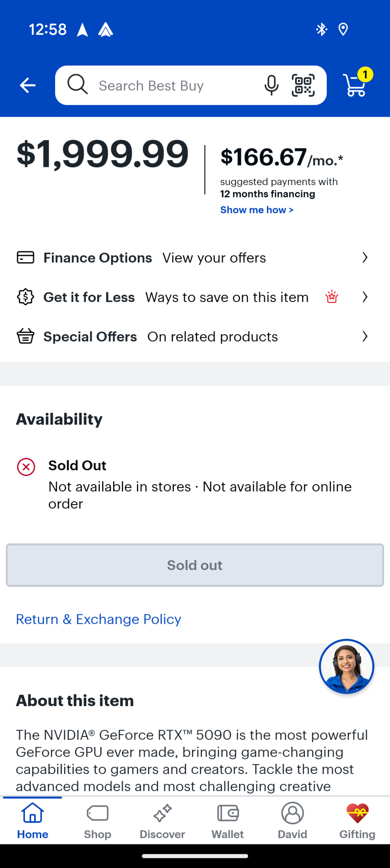Open Return & Exchange Policy link
The height and width of the screenshot is (868, 390).
pos(99,619)
